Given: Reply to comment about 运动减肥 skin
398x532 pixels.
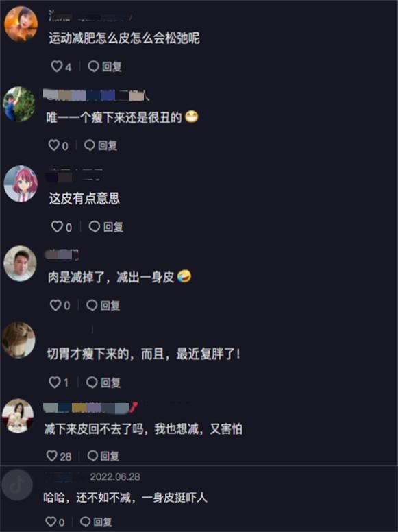Looking at the screenshot, I should (105, 66).
